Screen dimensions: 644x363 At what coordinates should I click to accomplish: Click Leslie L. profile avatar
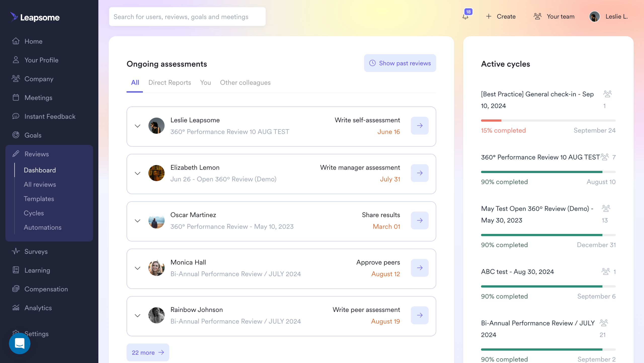click(x=594, y=17)
